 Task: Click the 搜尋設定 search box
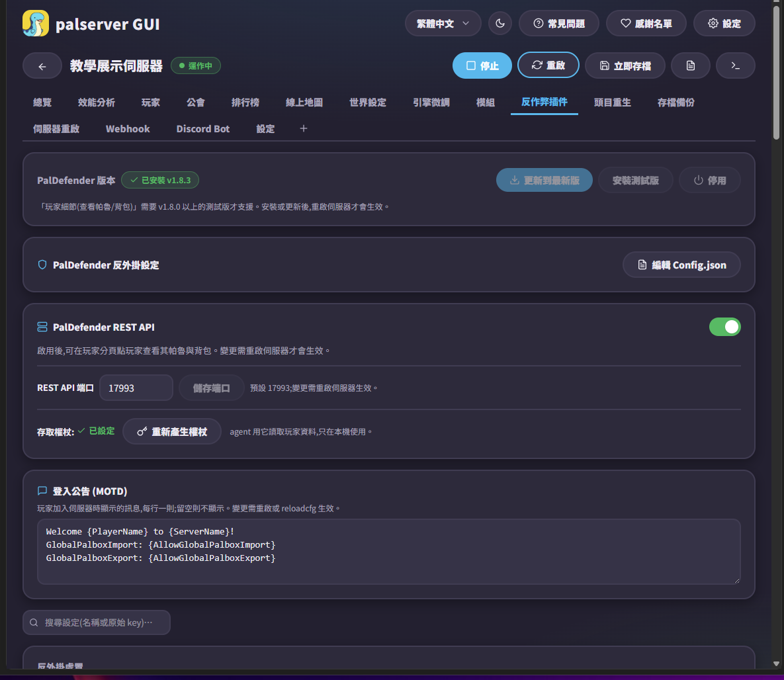pos(97,622)
